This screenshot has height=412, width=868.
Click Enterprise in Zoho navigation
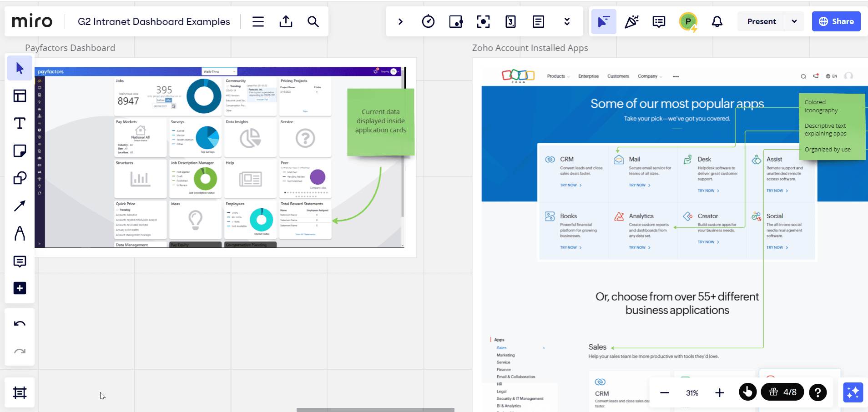(x=588, y=76)
